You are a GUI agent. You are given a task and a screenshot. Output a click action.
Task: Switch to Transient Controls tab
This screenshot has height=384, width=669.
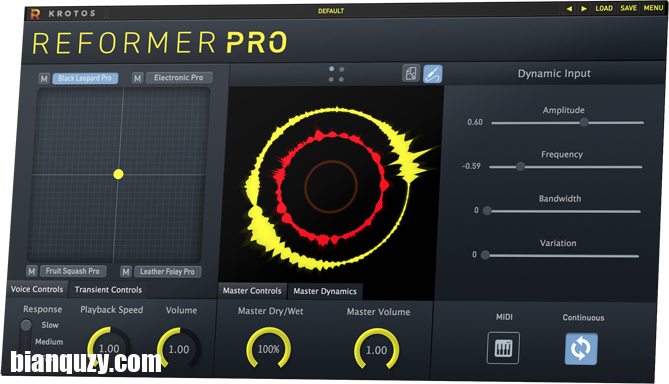click(108, 290)
